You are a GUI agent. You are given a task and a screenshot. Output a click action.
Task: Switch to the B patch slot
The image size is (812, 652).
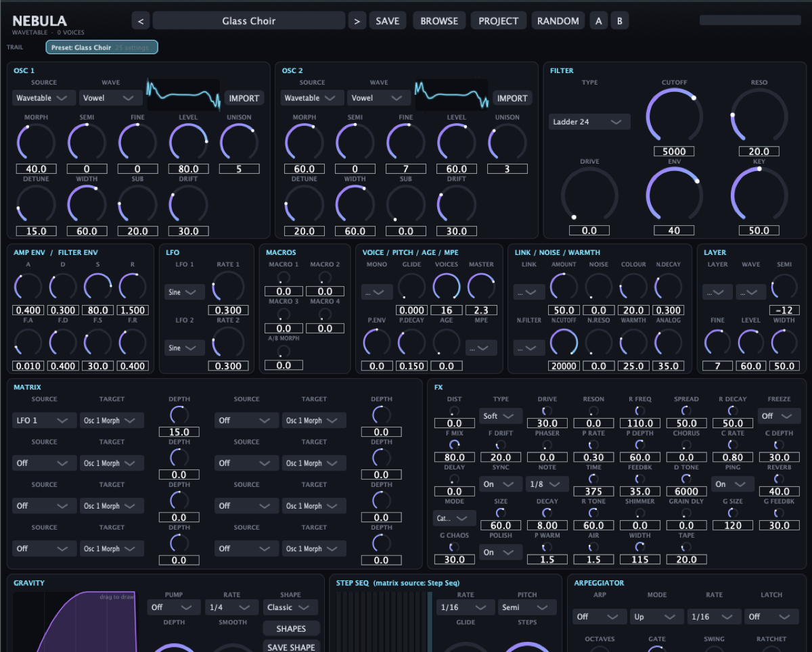click(620, 21)
